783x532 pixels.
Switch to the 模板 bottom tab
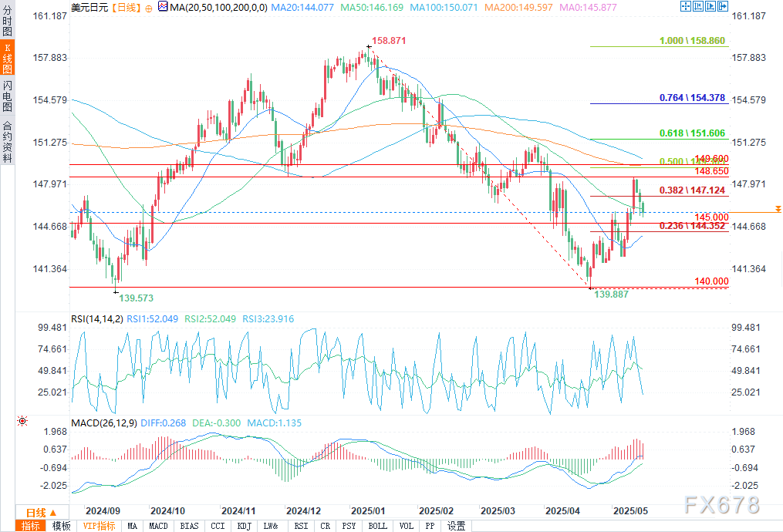(62, 526)
